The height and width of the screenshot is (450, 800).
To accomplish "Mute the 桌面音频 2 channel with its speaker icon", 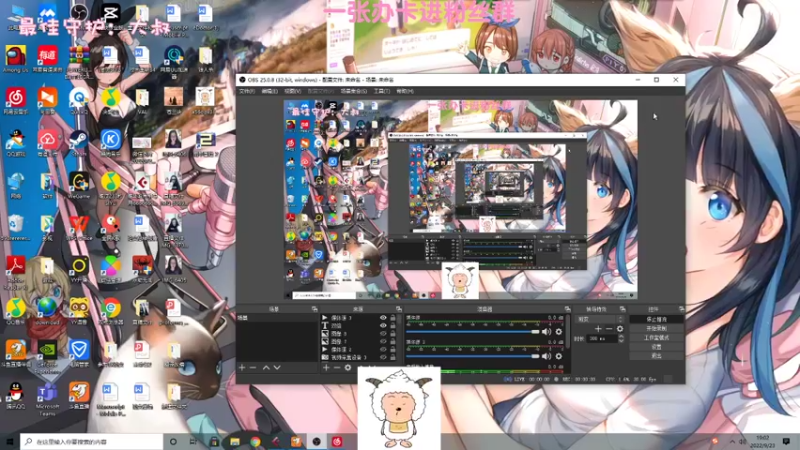I will [x=546, y=356].
